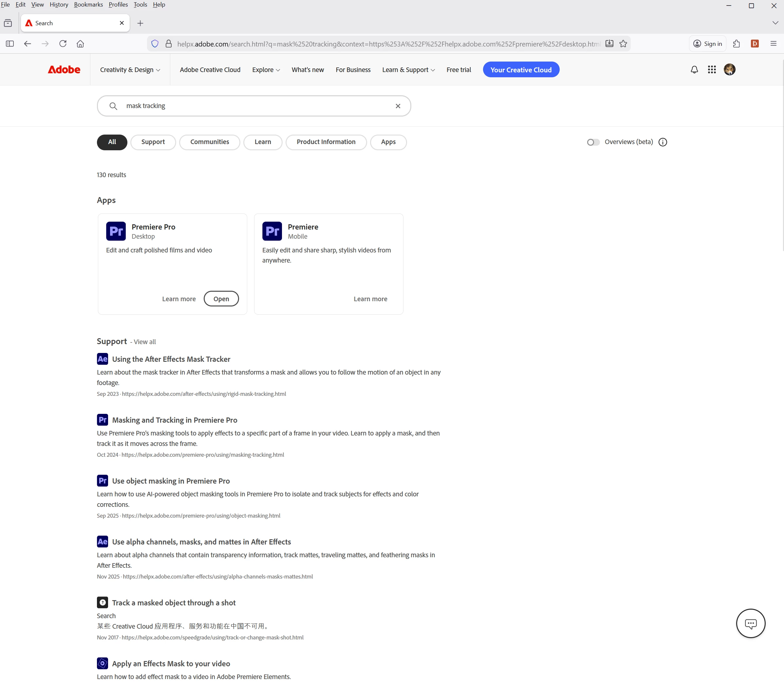Click the browser address bar URL

click(x=389, y=44)
